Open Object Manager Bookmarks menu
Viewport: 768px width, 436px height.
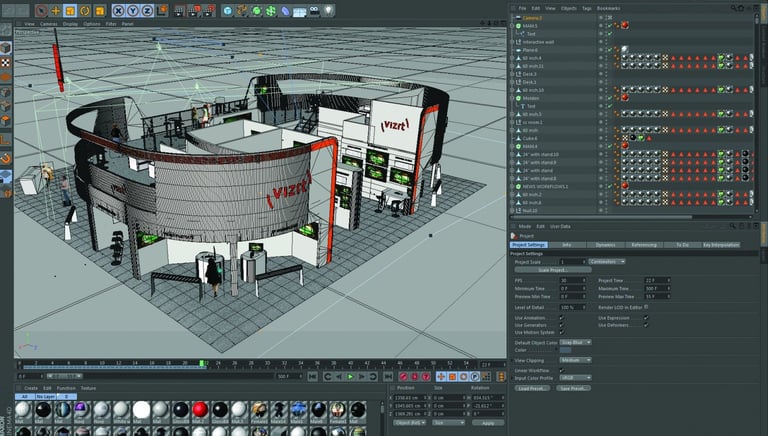pyautogui.click(x=608, y=8)
